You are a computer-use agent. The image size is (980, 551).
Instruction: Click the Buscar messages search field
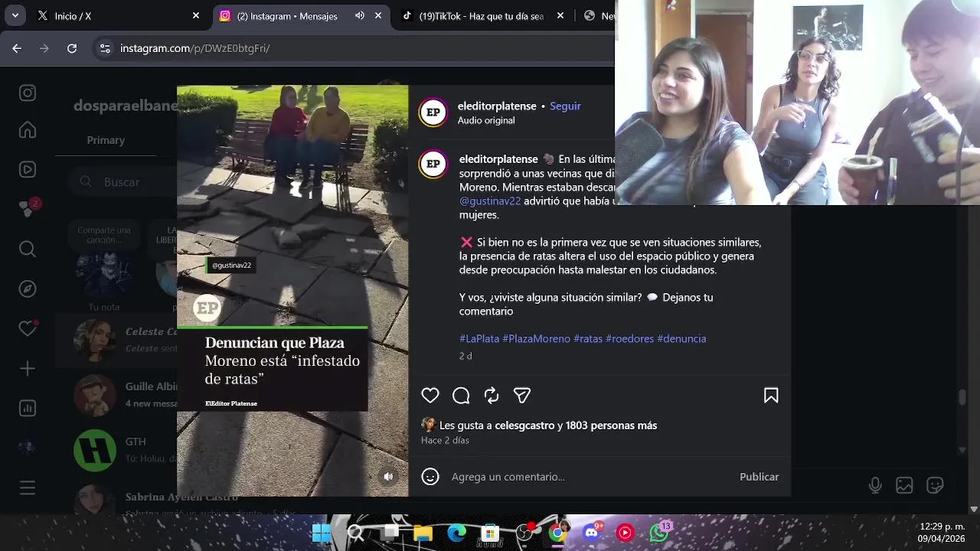click(122, 182)
